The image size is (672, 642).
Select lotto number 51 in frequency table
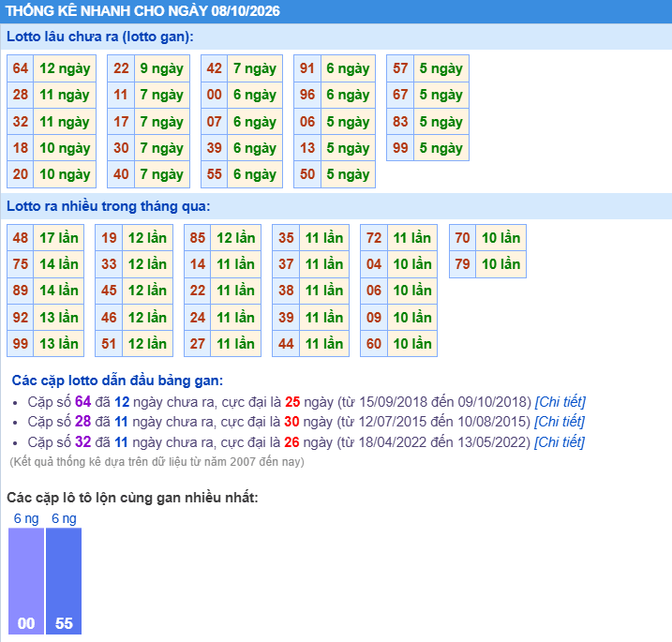click(109, 344)
